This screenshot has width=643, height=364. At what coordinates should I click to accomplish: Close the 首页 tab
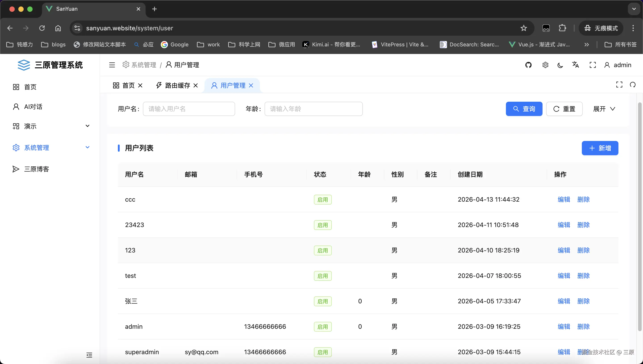(140, 85)
